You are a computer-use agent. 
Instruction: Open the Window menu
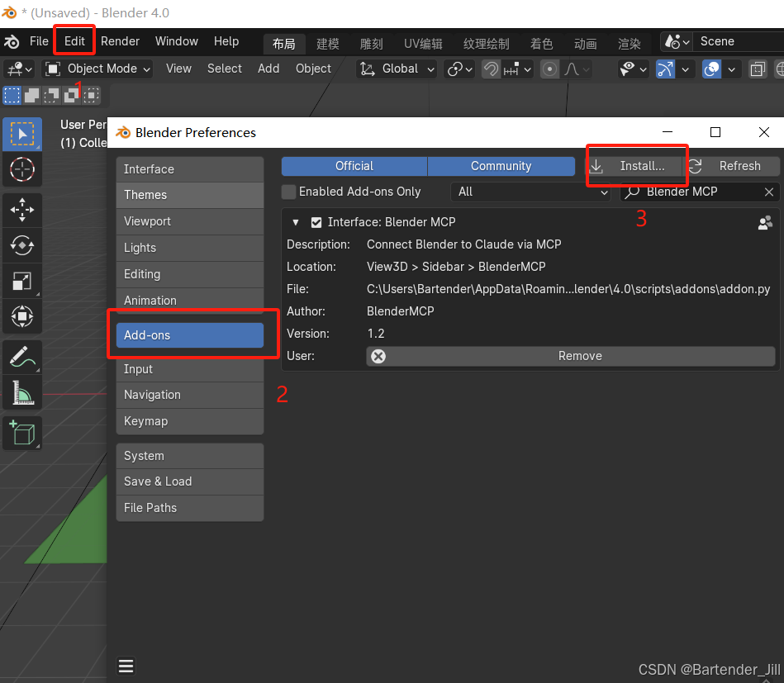point(177,41)
